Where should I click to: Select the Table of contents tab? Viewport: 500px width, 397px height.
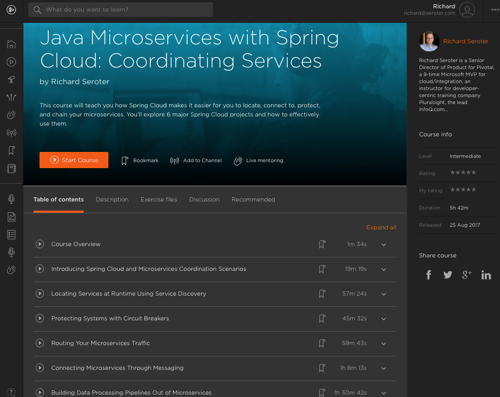59,199
